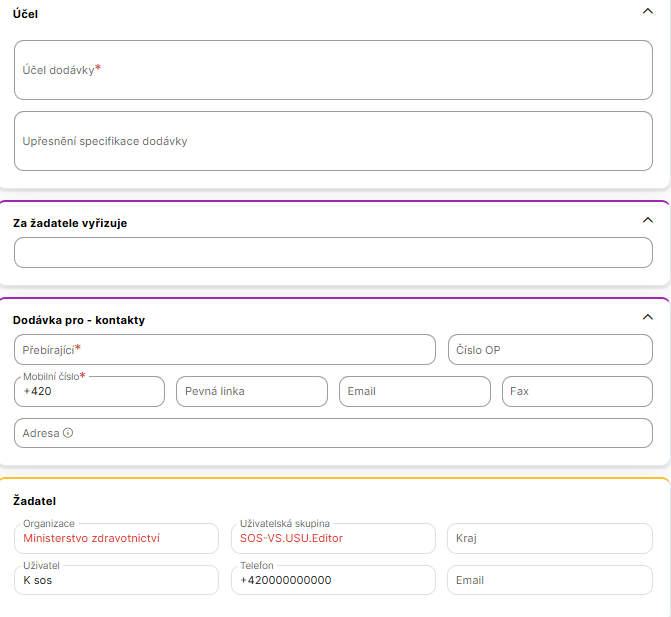The height and width of the screenshot is (617, 671).
Task: Click the Organizace field Ministerstvo zdravotnictví
Action: pos(116,538)
